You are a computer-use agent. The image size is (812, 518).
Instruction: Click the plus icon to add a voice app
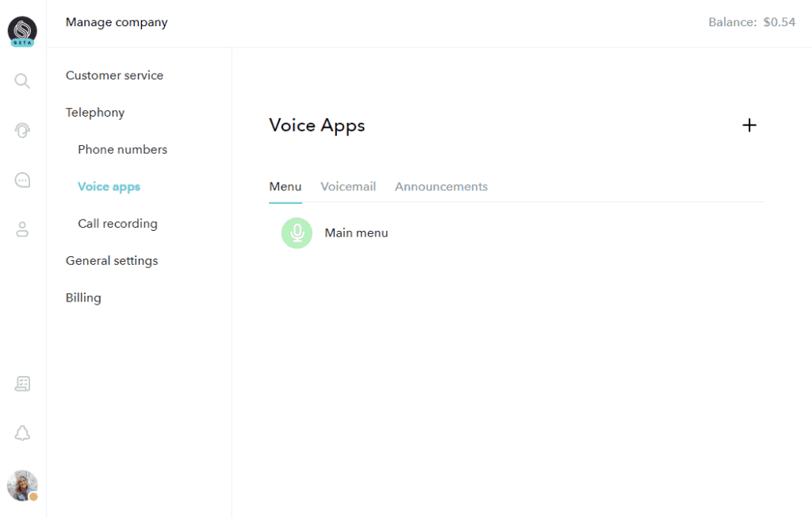point(749,125)
